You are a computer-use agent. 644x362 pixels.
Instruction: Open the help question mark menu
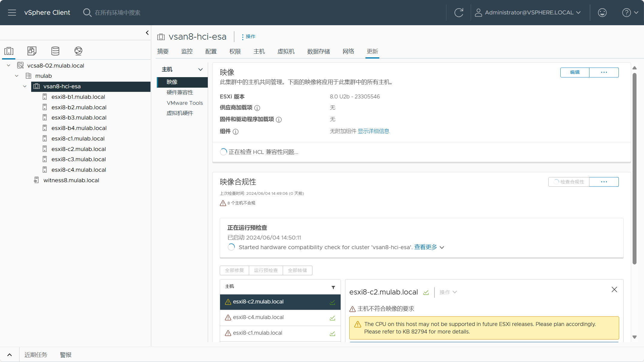coord(630,13)
